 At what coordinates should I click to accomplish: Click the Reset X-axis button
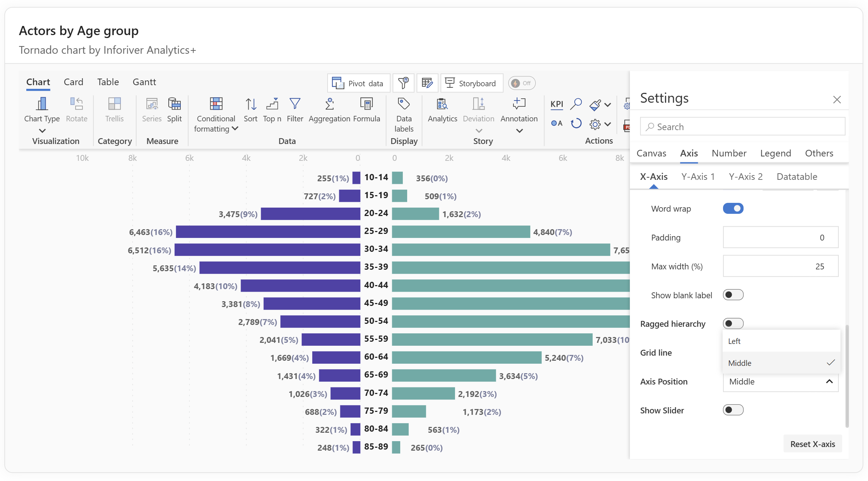pos(812,444)
